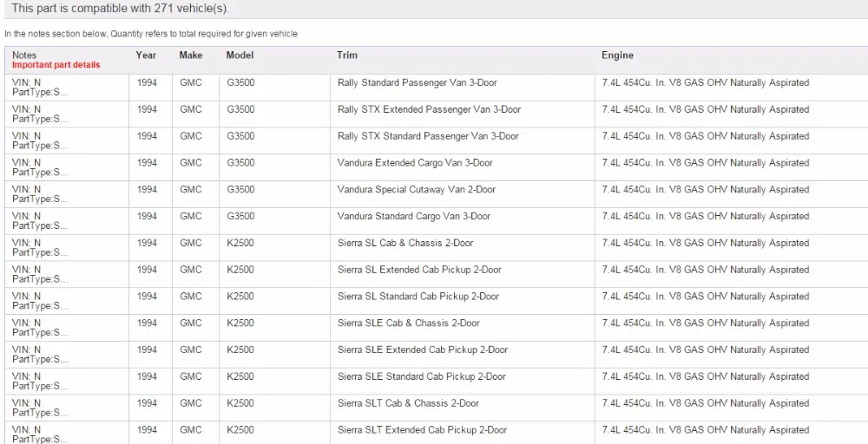Select 'Vandura Standard Cargo Van 3-Door' trim
868x444 pixels.
[413, 216]
